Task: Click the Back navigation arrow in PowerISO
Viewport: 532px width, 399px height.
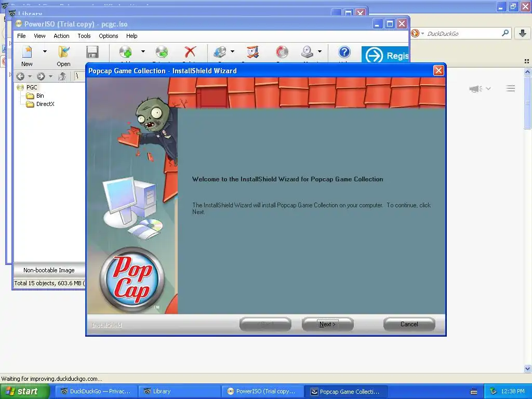Action: 20,76
